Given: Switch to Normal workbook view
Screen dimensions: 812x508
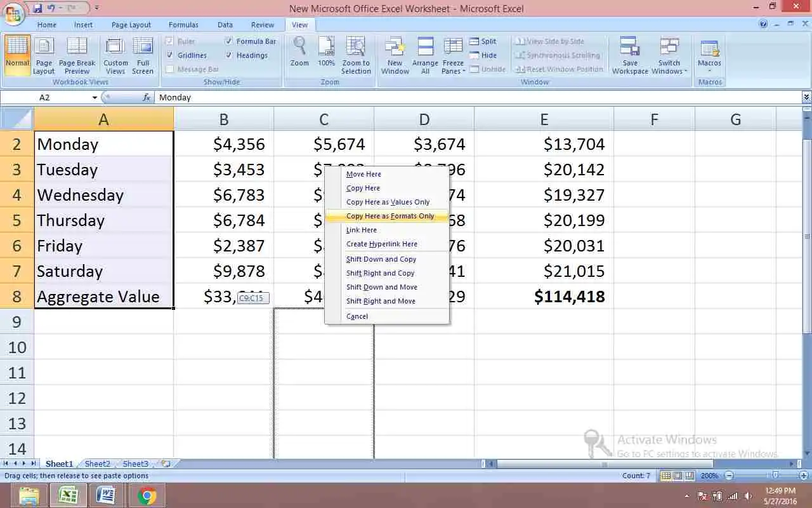Looking at the screenshot, I should click(x=17, y=55).
